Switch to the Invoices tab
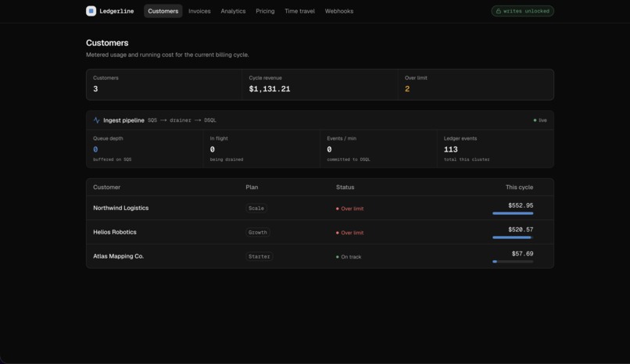Image resolution: width=630 pixels, height=364 pixels. (199, 11)
